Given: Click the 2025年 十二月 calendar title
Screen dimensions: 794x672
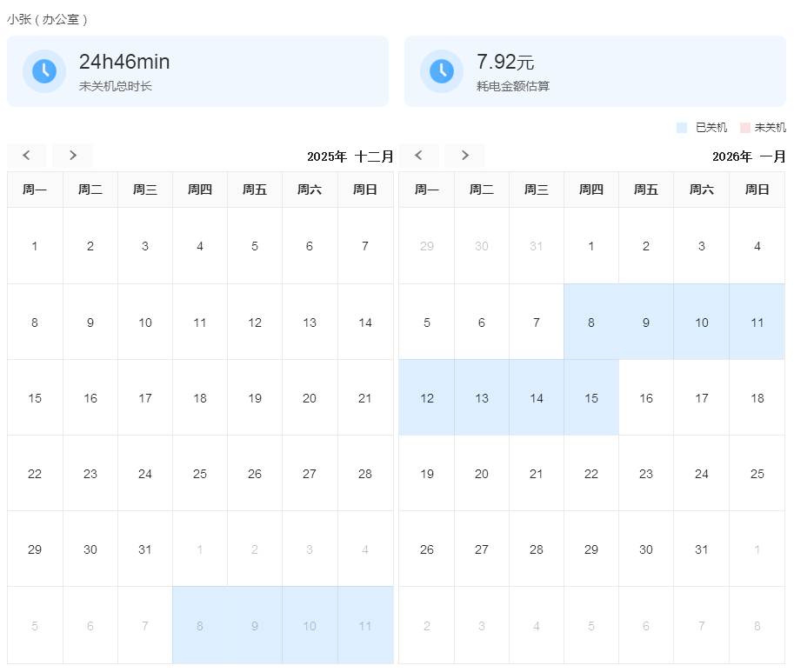Looking at the screenshot, I should coord(350,156).
